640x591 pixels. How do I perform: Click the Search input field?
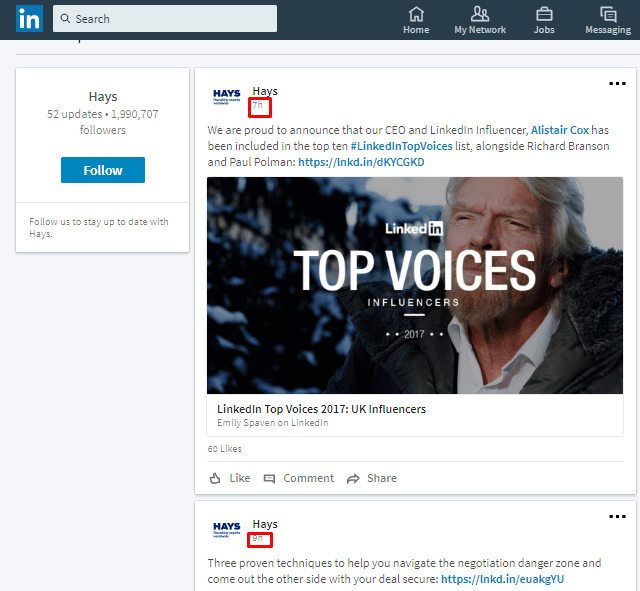coord(165,19)
